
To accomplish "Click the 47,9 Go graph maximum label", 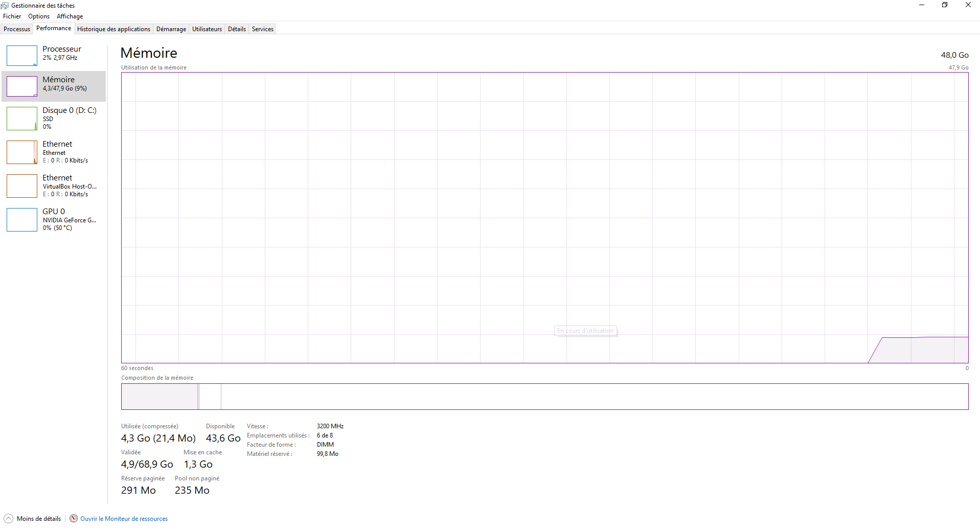I will pyautogui.click(x=959, y=67).
